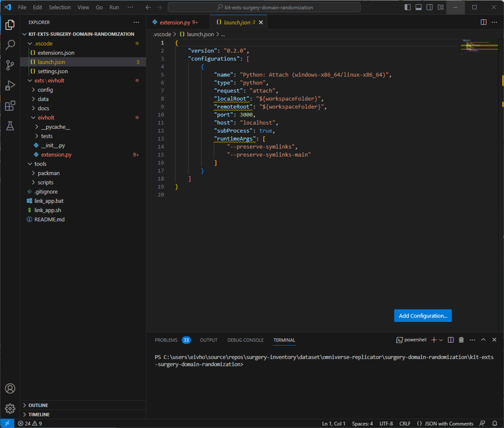
Task: Open new terminal launch profile dropdown
Action: 441,340
